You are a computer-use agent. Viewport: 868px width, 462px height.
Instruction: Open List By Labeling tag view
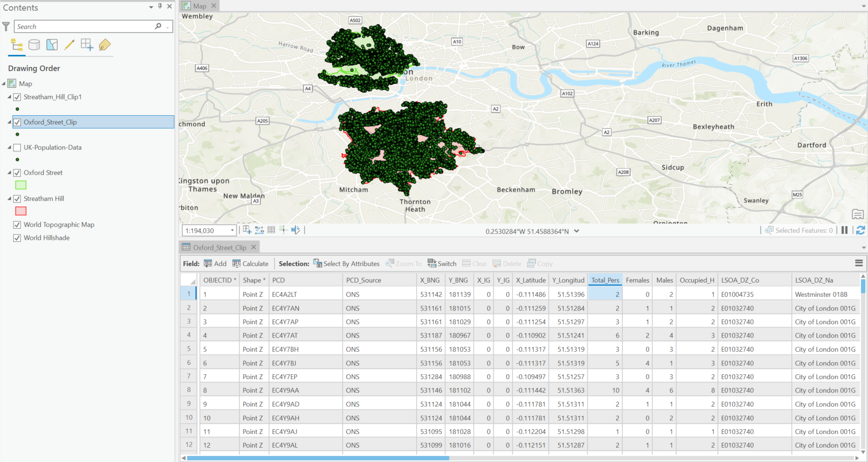click(104, 45)
